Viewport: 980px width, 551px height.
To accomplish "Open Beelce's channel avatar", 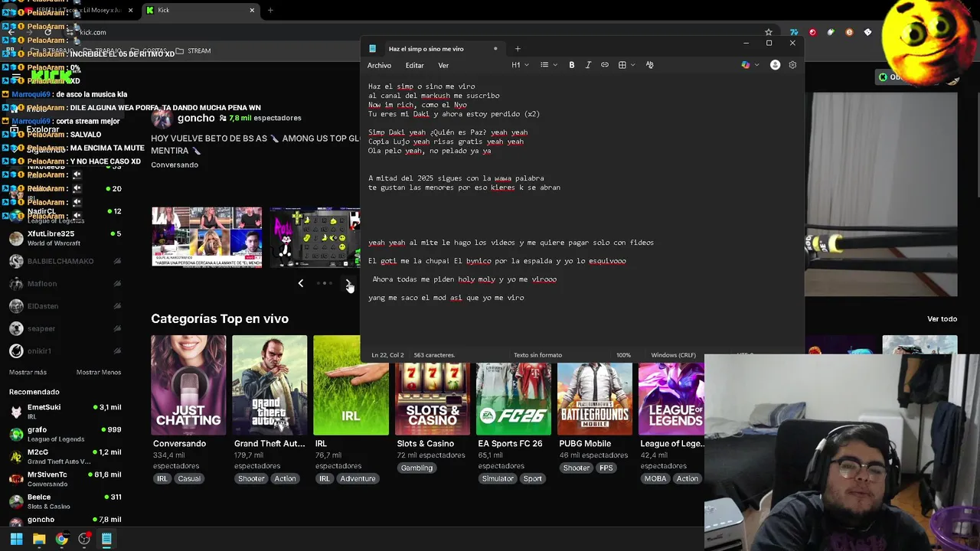I will (x=16, y=501).
